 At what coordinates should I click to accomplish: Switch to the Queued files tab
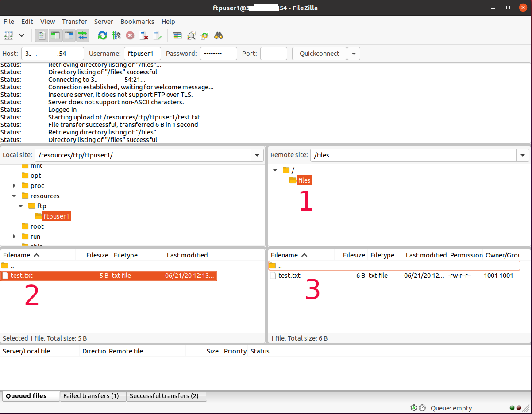31,396
